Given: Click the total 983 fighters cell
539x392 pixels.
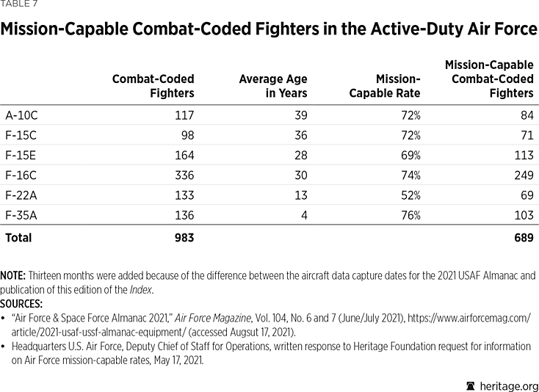Looking at the screenshot, I should click(182, 237).
